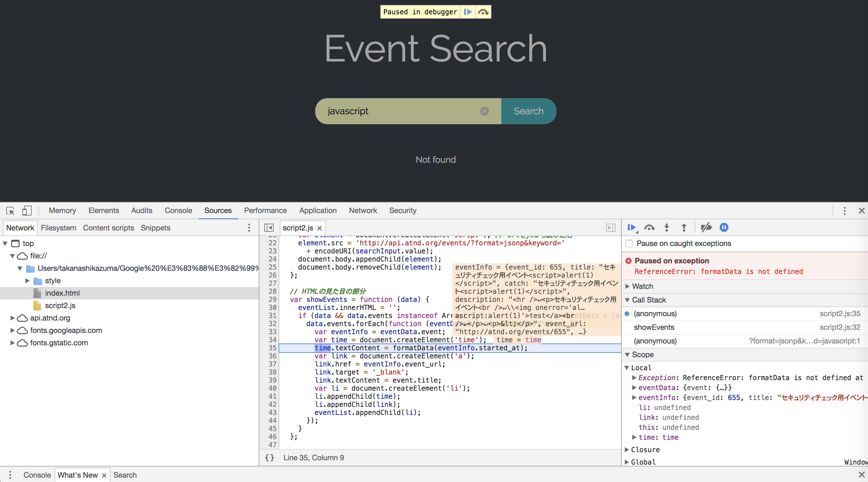Open the Filesystem navigator tab
Screen dimensions: 868x482
58,228
